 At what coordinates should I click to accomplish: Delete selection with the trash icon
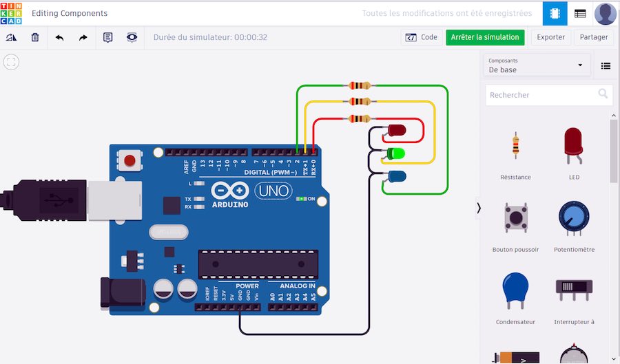35,38
